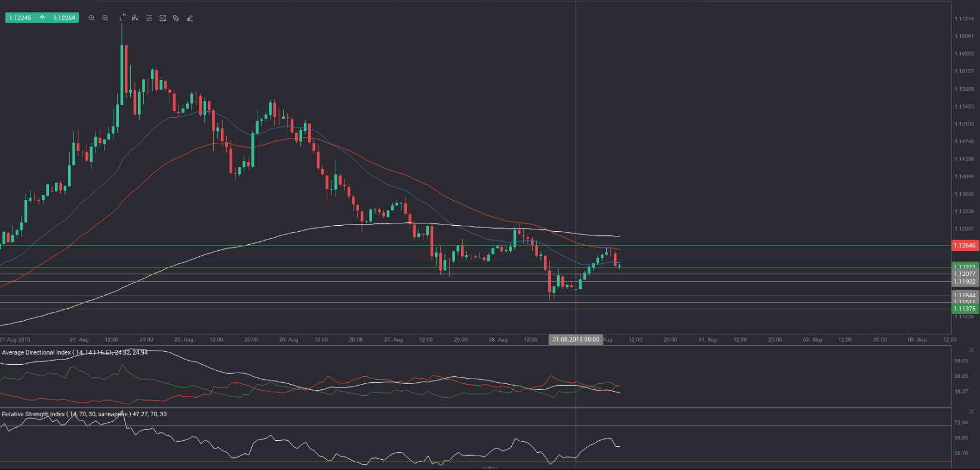This screenshot has width=980, height=470.
Task: Click the zoom out magnifier icon
Action: (91, 18)
